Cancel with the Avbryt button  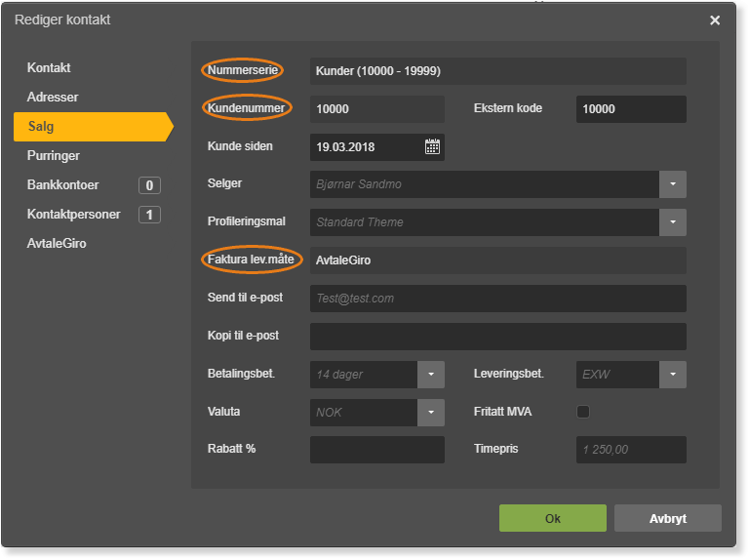pos(668,518)
